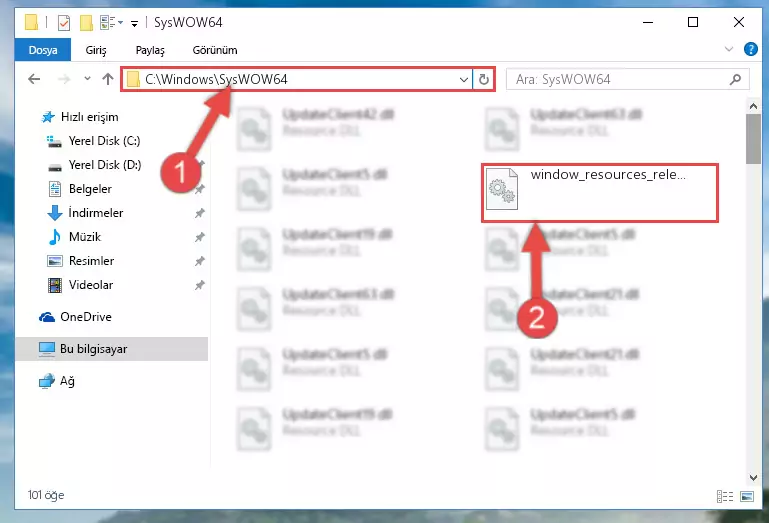Close the SysWOW64 window
Viewport: 769px width, 523px height.
point(739,23)
